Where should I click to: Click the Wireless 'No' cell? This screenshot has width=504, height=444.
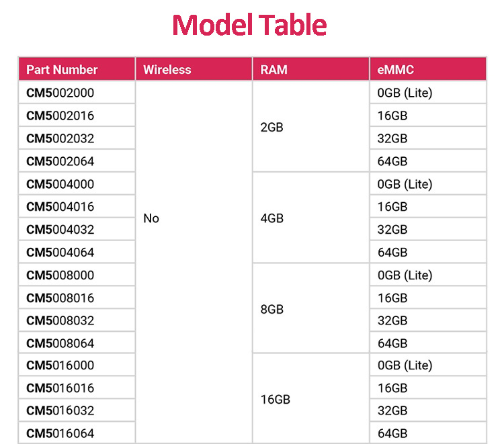coord(151,218)
